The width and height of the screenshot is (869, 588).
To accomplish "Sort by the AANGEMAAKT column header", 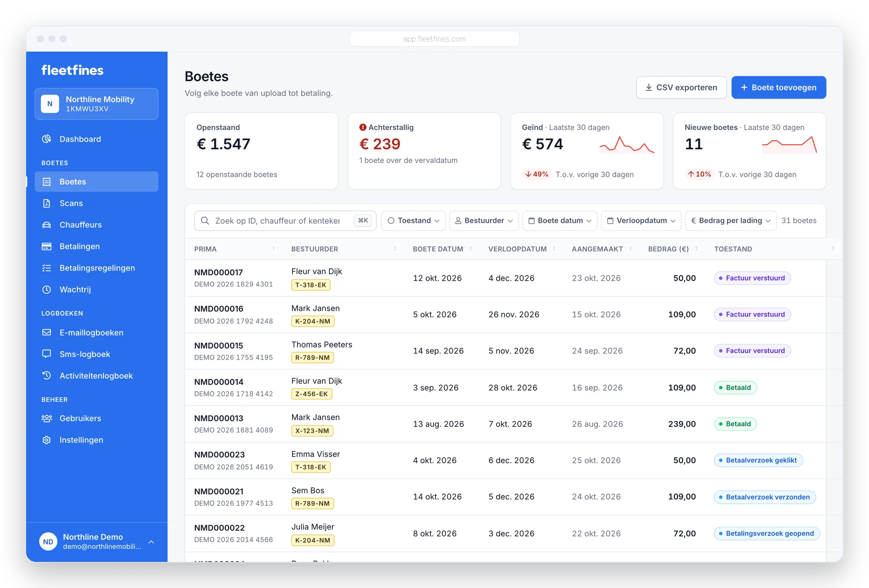I will pos(597,249).
